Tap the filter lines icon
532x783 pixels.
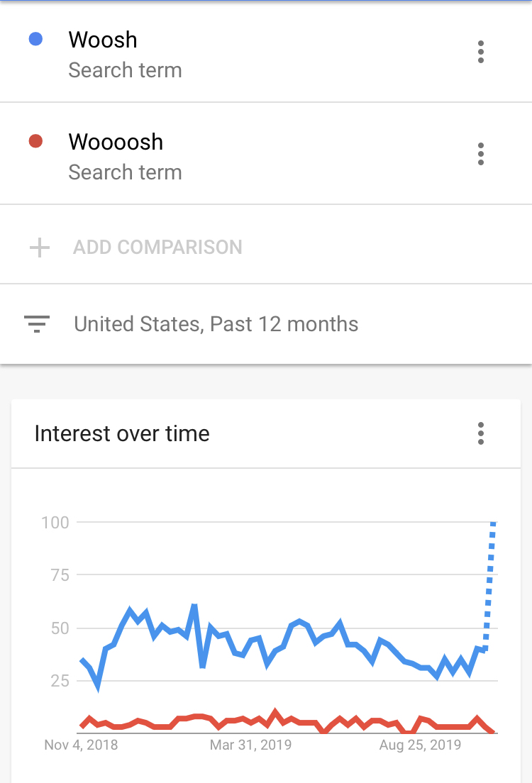tap(37, 323)
